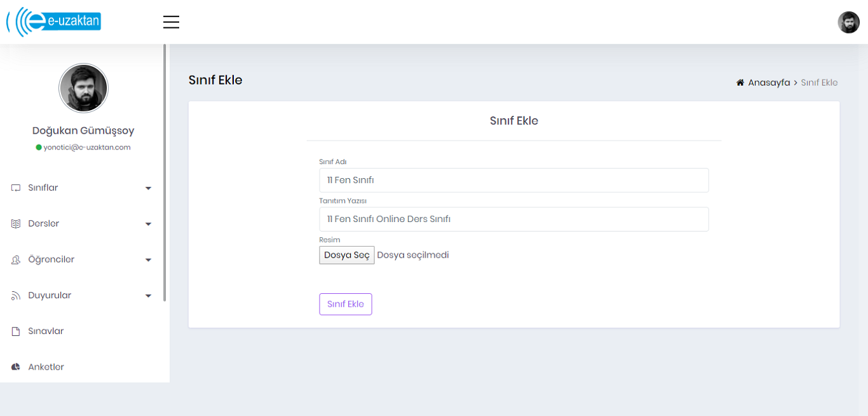Go to Anasayfa breadcrumb link
This screenshot has width=868, height=416.
coord(769,83)
